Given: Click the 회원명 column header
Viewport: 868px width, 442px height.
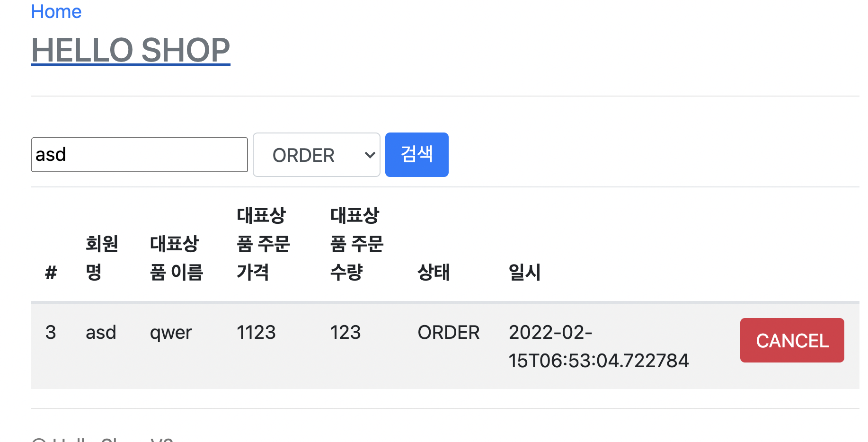Looking at the screenshot, I should [x=102, y=258].
